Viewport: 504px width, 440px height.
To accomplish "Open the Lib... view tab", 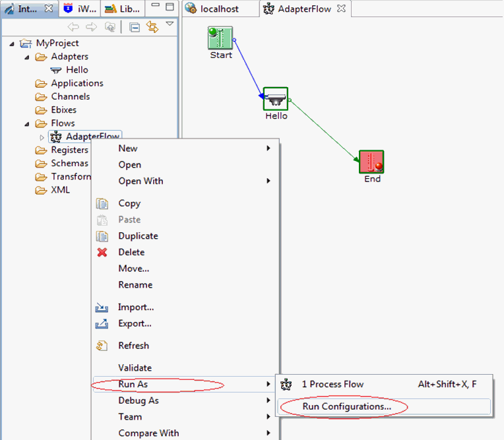I will 123,9.
